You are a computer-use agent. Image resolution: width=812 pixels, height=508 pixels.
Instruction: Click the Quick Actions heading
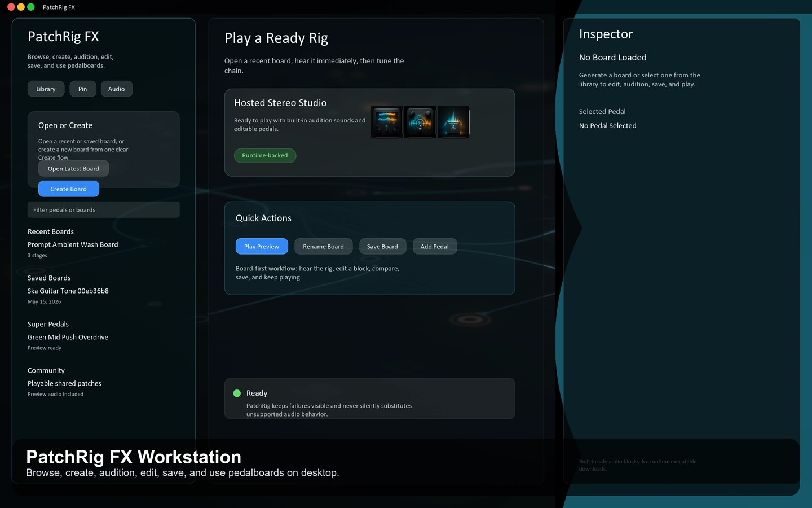tap(263, 218)
